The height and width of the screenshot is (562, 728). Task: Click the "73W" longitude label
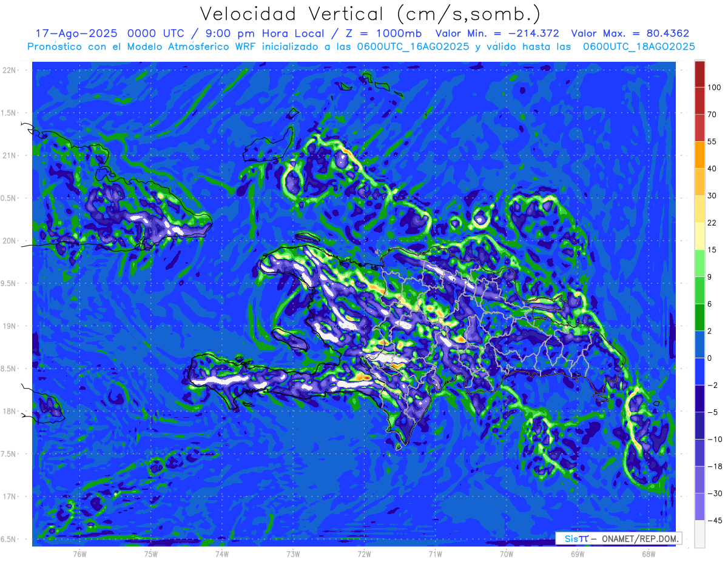(x=293, y=554)
